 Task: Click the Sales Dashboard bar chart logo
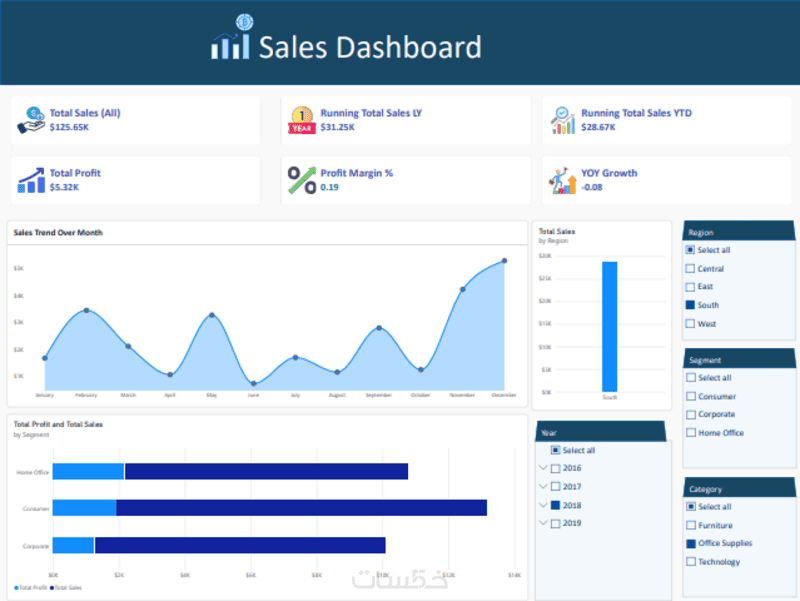[231, 37]
